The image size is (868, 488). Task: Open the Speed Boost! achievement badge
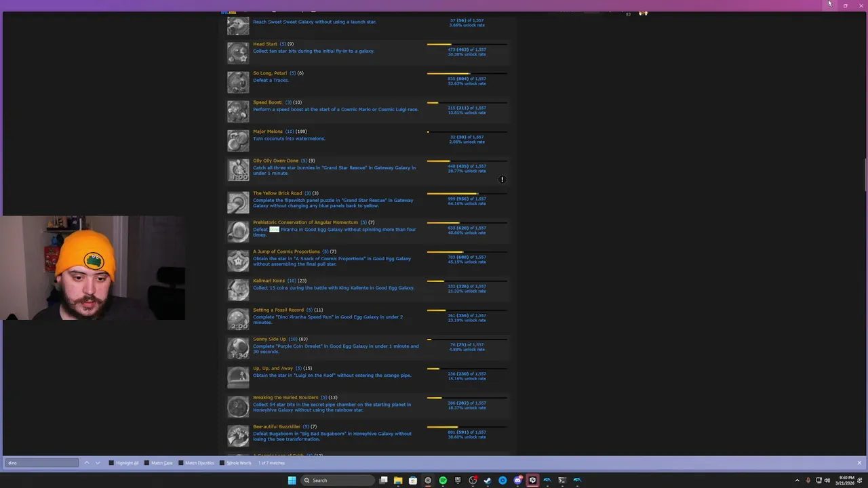tap(238, 111)
